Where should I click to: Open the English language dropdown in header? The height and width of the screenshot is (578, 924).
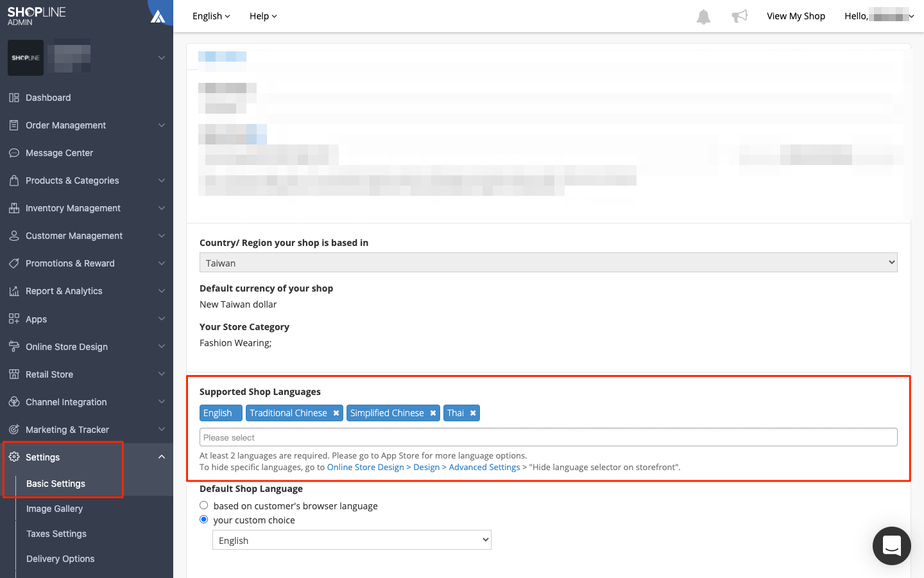click(211, 16)
